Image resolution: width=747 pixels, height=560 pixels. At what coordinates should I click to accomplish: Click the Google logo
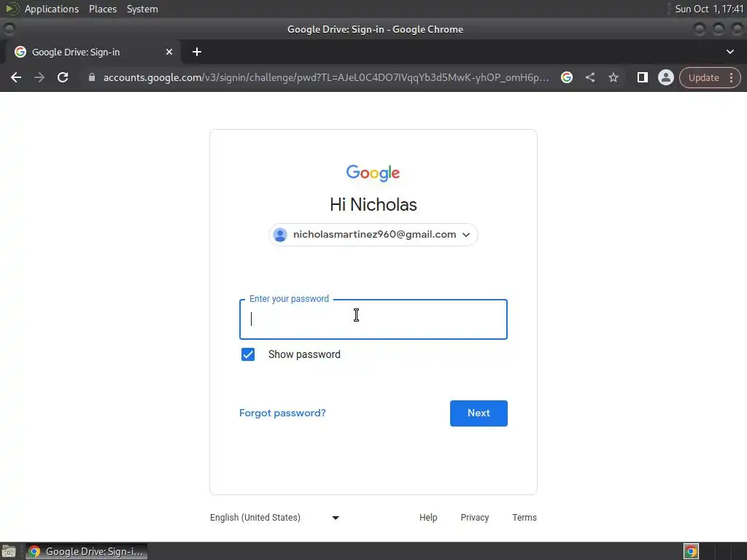373,174
